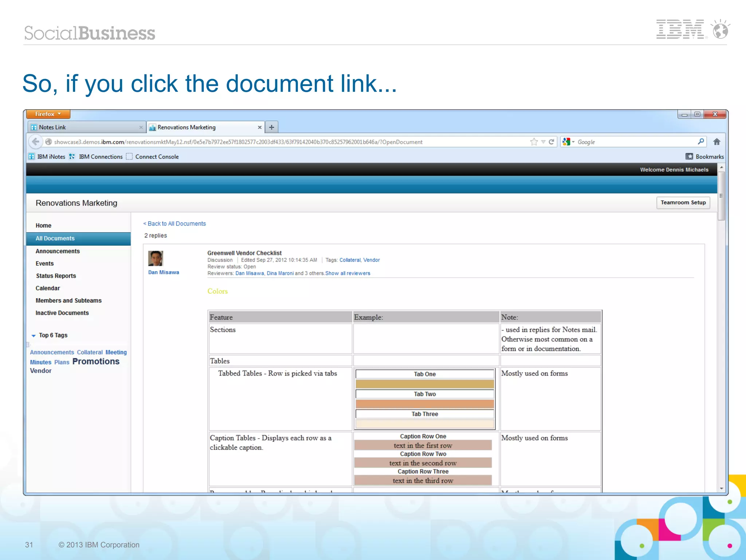Click the Announcements tag in tag cloud

tap(52, 352)
